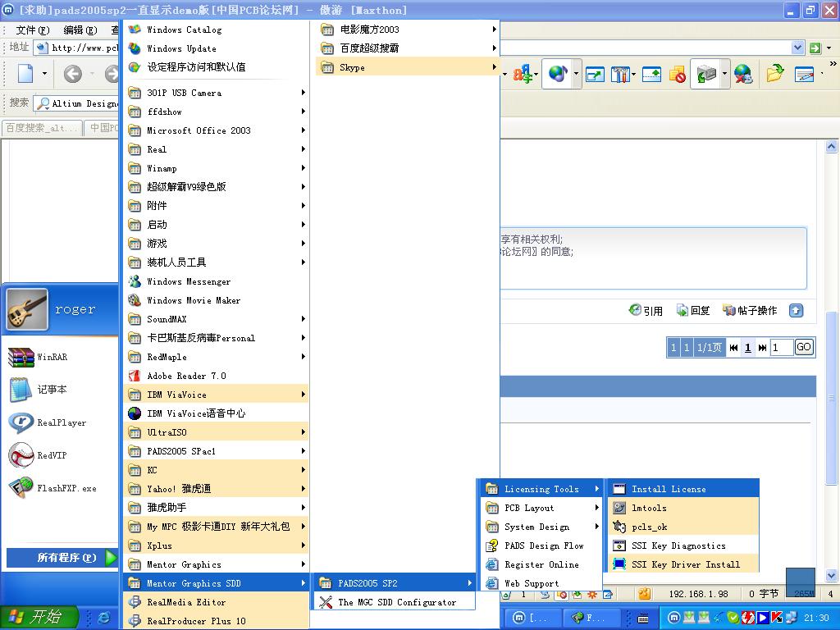Screen dimensions: 840x630
Task: Click the roger user avatar picture
Action: (27, 309)
